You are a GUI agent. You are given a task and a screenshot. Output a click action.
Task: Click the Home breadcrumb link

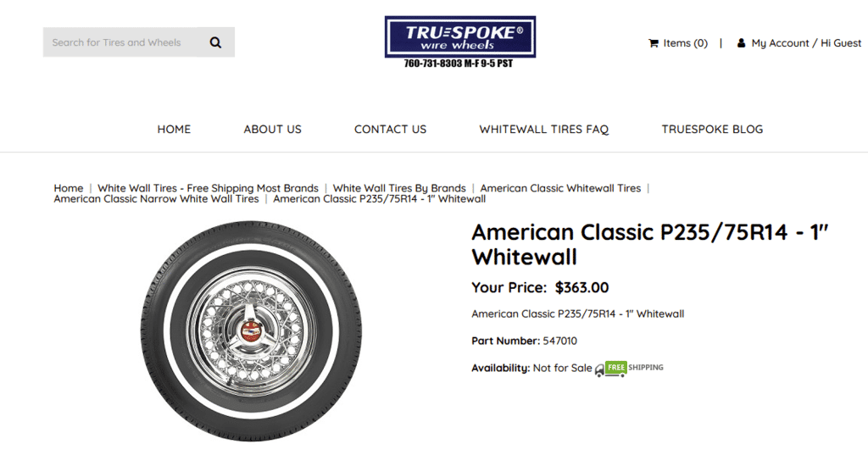coord(69,188)
